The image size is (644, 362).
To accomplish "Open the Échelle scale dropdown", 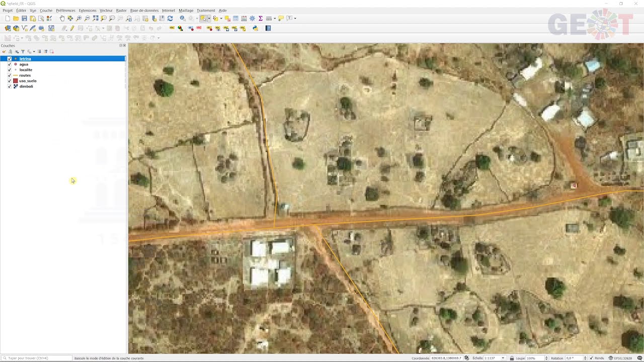I will [x=503, y=358].
